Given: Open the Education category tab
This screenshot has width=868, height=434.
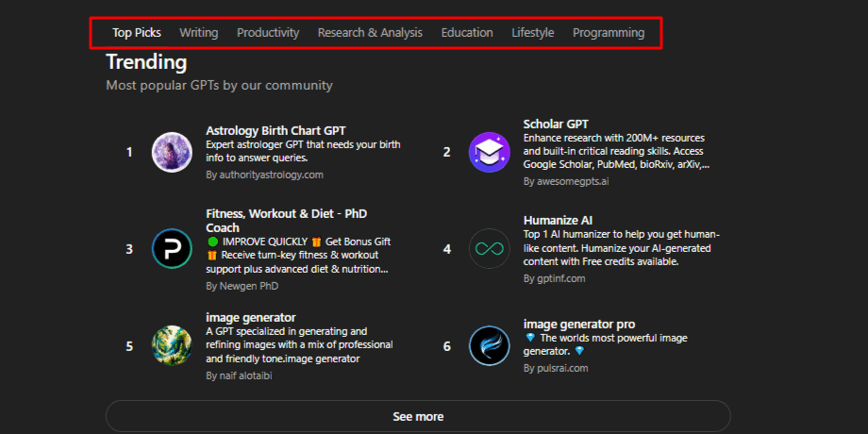Looking at the screenshot, I should point(467,32).
